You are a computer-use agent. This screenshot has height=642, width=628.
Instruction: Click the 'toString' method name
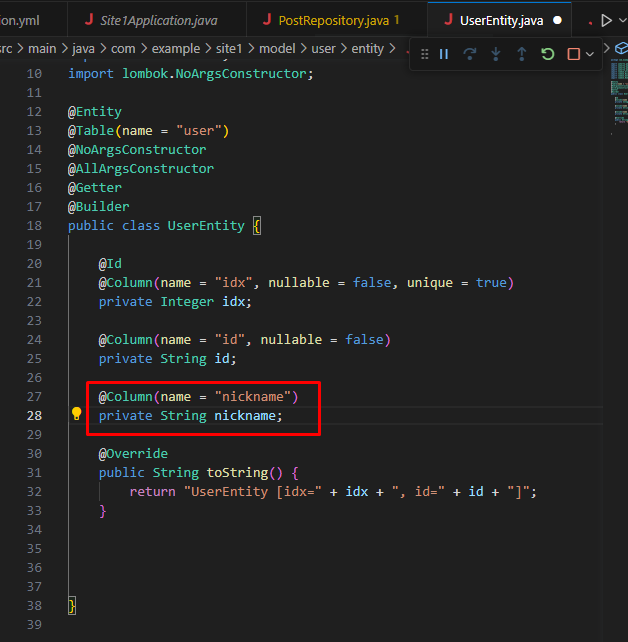click(237, 472)
